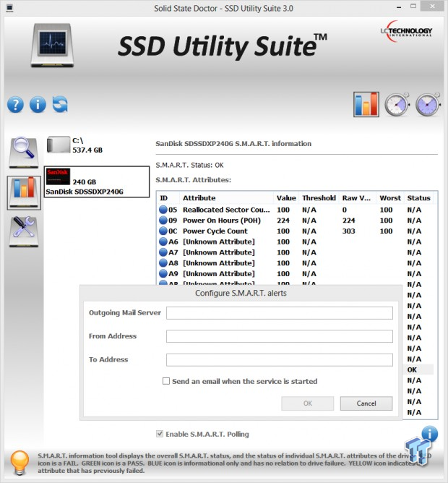The height and width of the screenshot is (483, 448).
Task: Click the LC Technology logo
Action: coord(406,31)
